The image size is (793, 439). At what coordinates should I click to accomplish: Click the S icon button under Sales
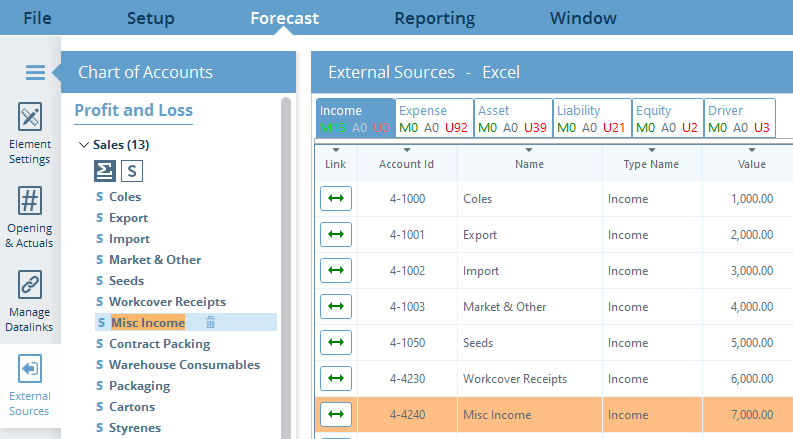point(133,171)
